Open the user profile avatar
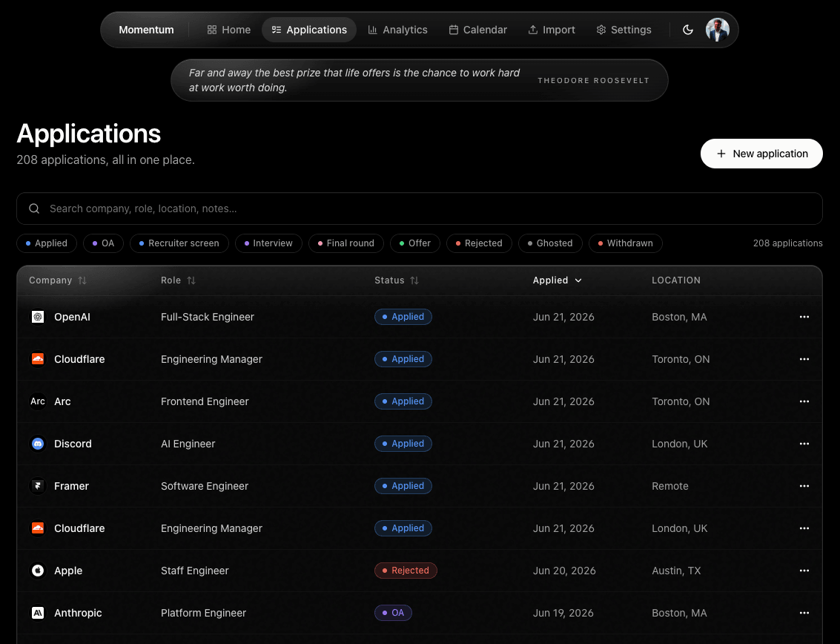 718,30
